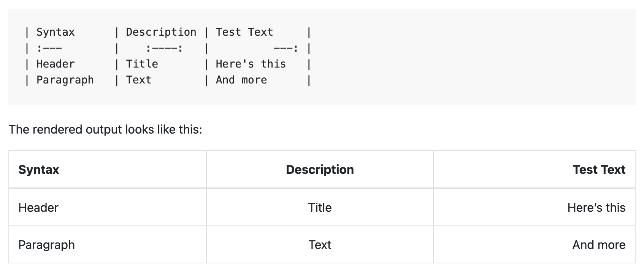The width and height of the screenshot is (644, 274).
Task: Click Test Text in the code block
Action: 244,32
